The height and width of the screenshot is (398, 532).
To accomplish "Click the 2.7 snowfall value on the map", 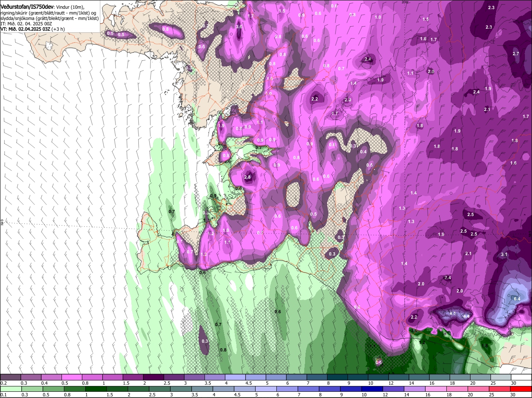I will click(516, 54).
